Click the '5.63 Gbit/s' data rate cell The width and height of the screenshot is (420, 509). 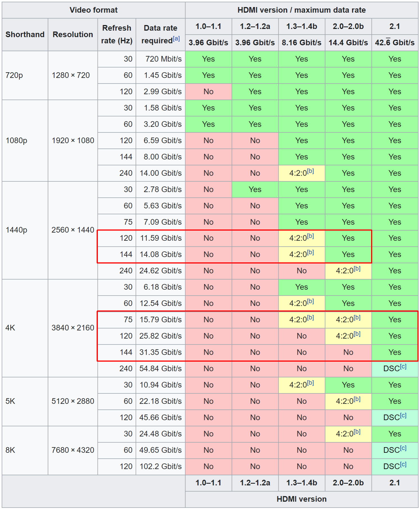(x=160, y=206)
